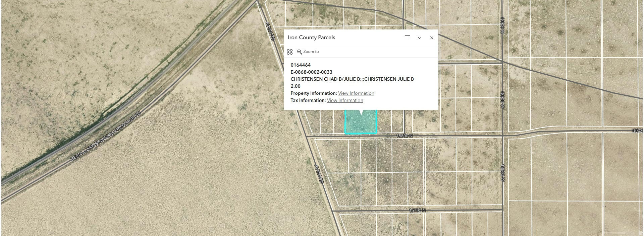The image size is (644, 236).
Task: Click the Zoom to button
Action: (x=308, y=52)
